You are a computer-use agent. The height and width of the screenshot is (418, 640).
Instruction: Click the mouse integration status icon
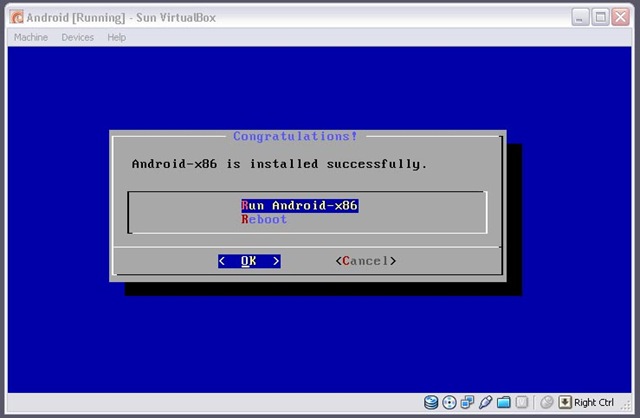click(547, 402)
